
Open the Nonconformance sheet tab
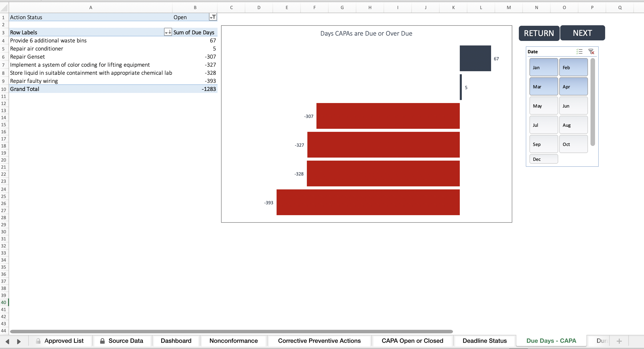(x=233, y=340)
